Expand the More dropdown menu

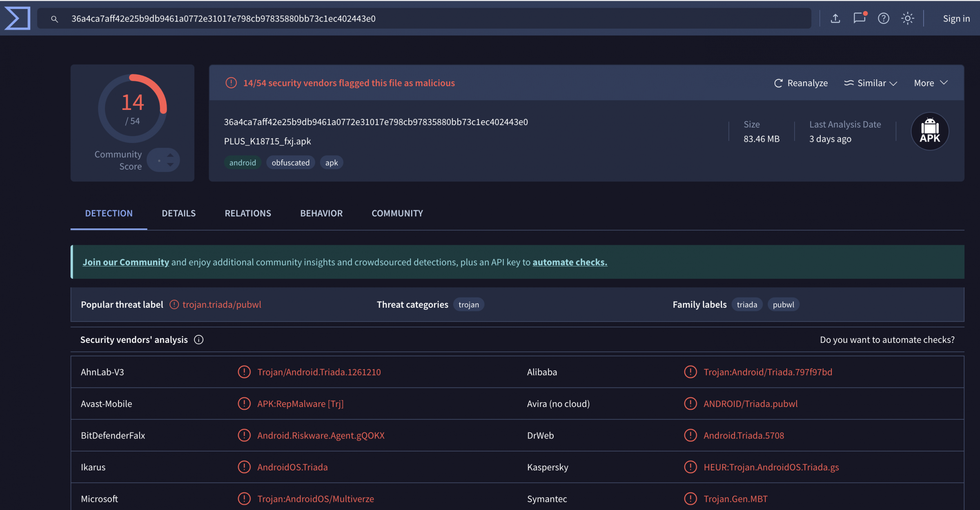(x=931, y=83)
